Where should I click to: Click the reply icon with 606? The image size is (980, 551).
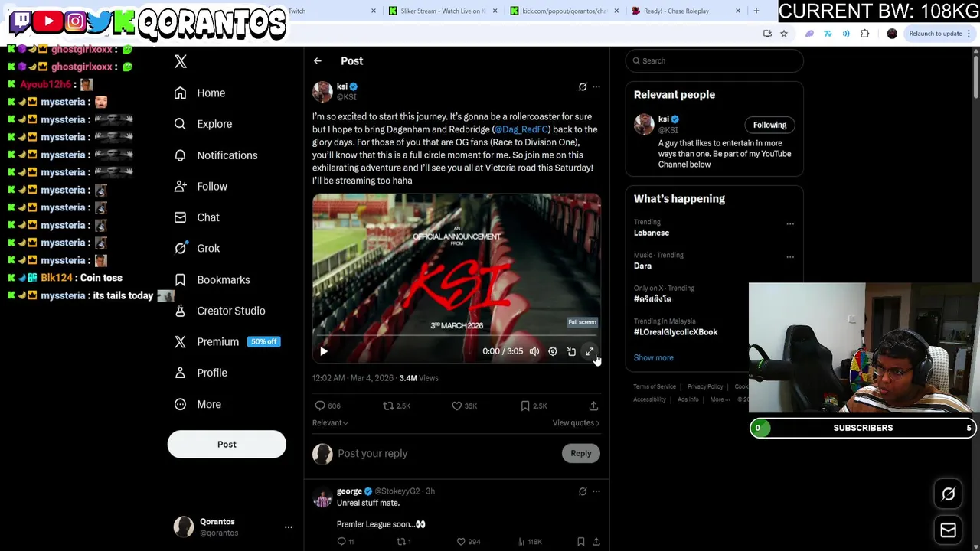(320, 406)
